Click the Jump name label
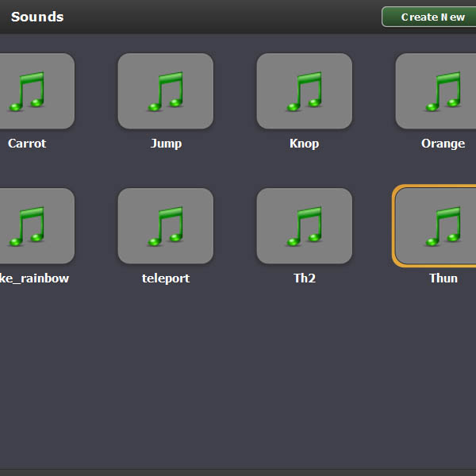Screen dimensions: 476x476 pyautogui.click(x=166, y=144)
